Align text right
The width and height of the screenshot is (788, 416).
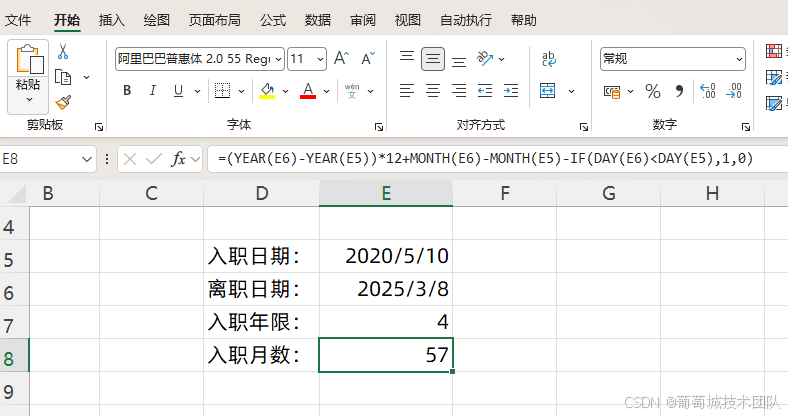458,91
